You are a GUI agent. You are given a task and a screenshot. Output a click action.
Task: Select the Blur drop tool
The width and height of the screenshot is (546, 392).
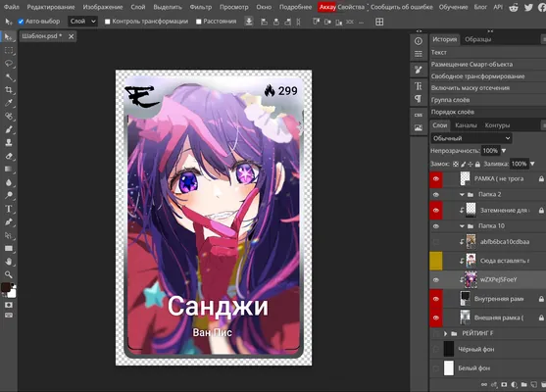[9, 182]
